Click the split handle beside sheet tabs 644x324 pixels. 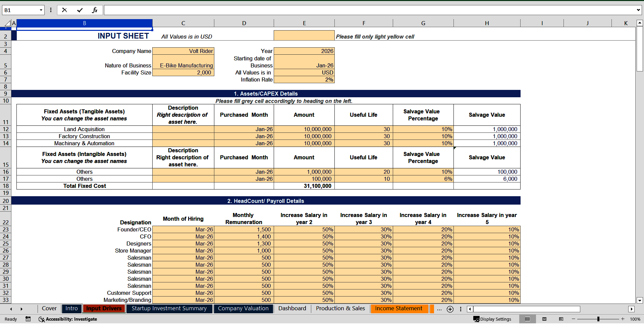(x=461, y=309)
